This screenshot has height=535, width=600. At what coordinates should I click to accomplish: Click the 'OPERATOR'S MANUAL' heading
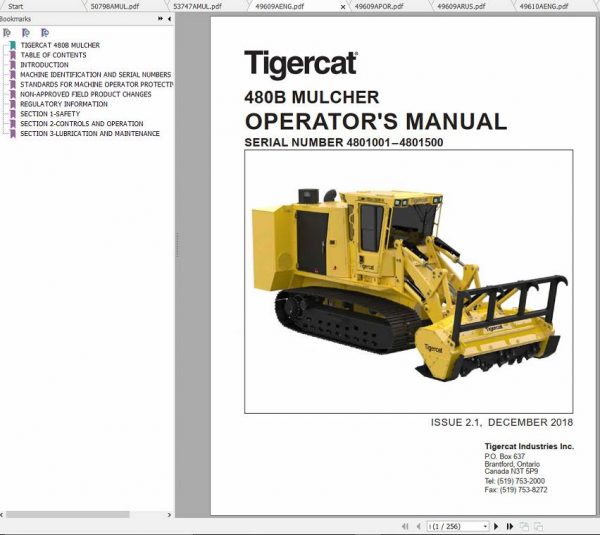point(376,122)
